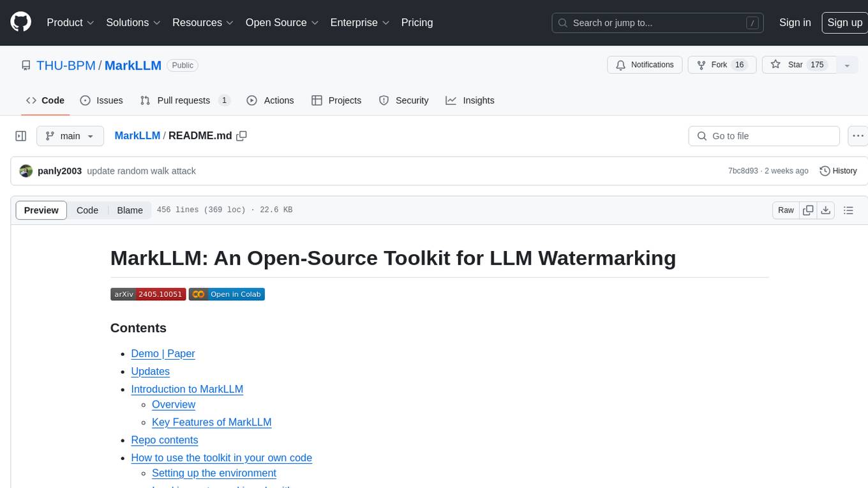Viewport: 868px width, 488px height.
Task: Click panly2003's avatar image
Action: coord(26,171)
